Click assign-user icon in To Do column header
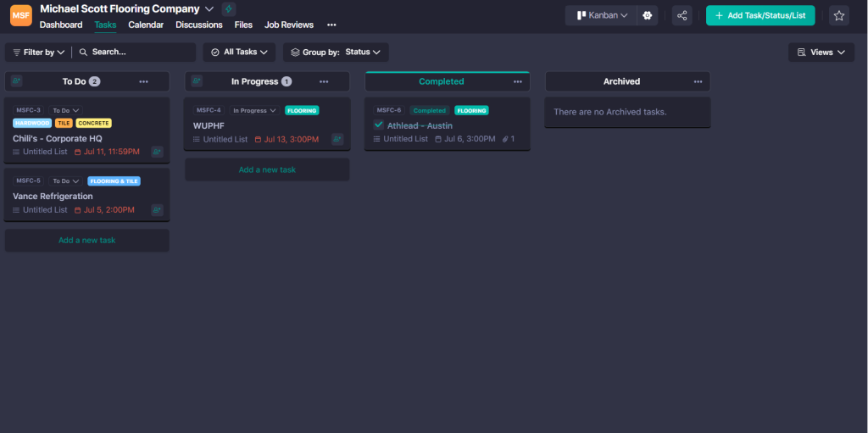The image size is (868, 433). click(16, 81)
